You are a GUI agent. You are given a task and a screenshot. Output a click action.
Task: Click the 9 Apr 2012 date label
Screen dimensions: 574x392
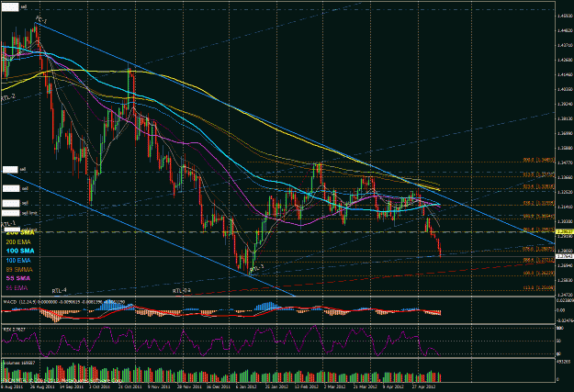pos(393,386)
